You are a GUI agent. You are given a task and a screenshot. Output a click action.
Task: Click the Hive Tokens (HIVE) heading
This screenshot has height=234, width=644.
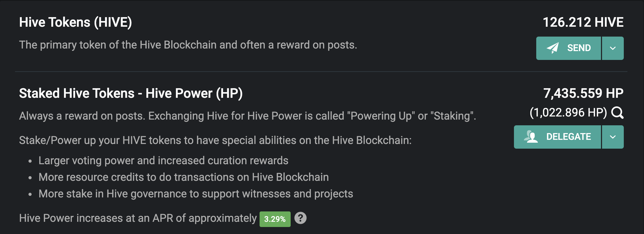pos(75,22)
